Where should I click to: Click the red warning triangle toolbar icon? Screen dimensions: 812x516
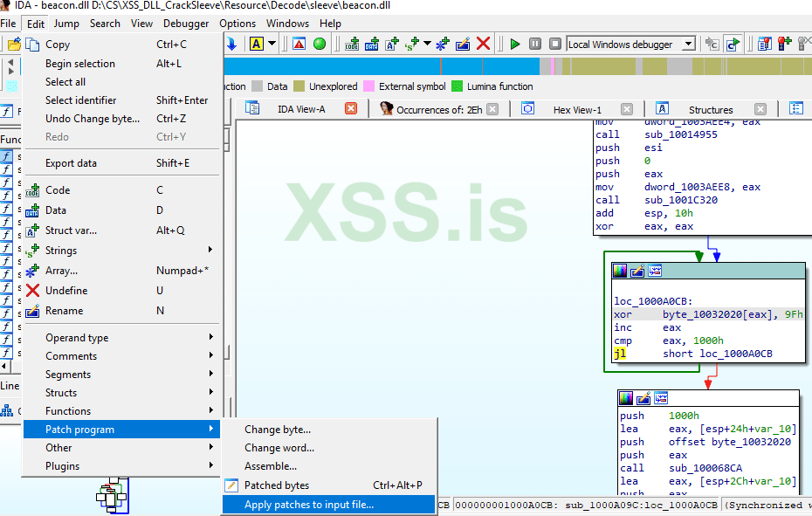pos(299,44)
